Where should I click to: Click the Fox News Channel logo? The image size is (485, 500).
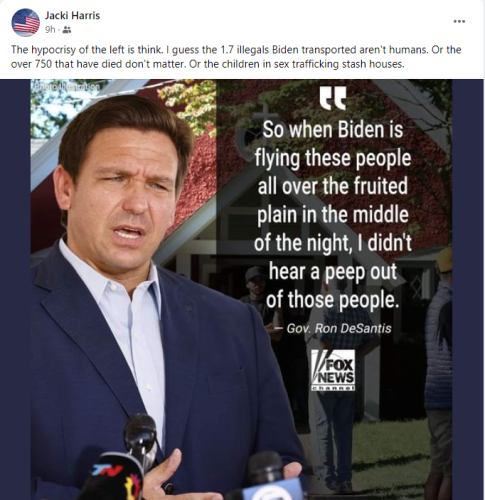click(333, 370)
